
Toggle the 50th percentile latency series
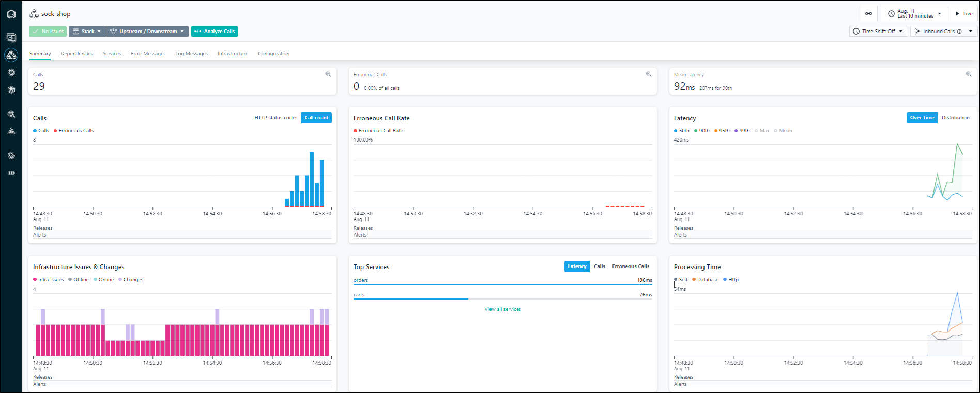tap(682, 131)
